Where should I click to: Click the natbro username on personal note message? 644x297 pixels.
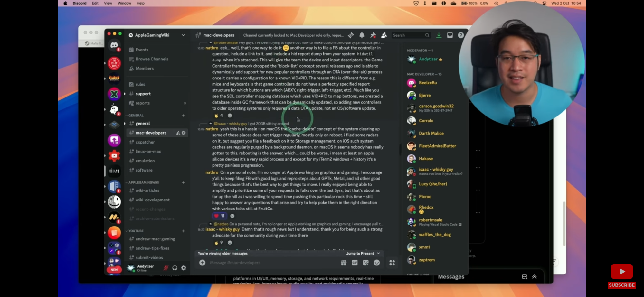click(212, 172)
